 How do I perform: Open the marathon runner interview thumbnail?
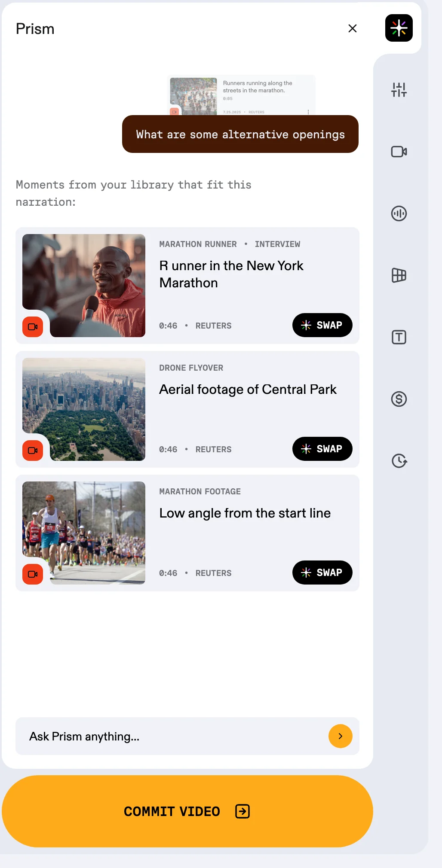tap(84, 286)
